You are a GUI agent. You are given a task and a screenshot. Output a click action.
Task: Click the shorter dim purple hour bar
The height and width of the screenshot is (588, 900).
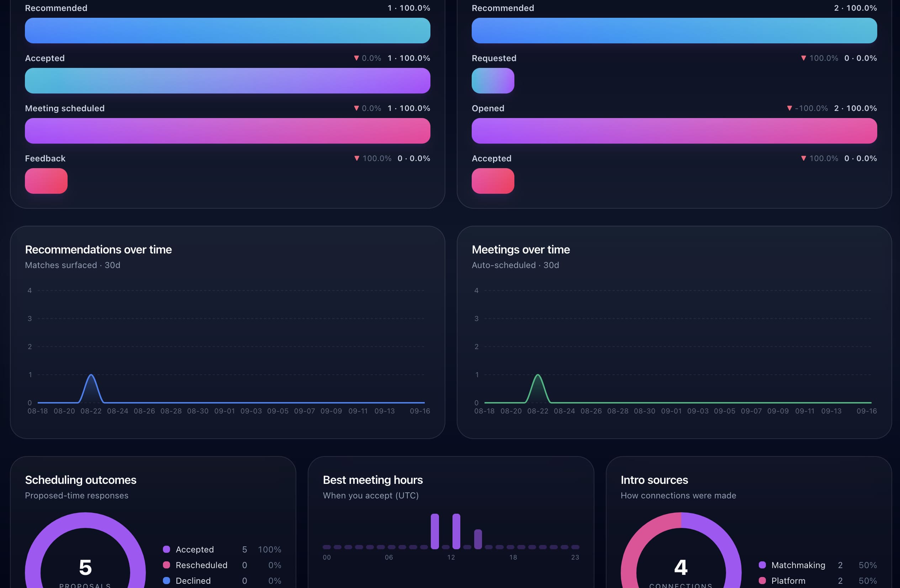coord(478,539)
